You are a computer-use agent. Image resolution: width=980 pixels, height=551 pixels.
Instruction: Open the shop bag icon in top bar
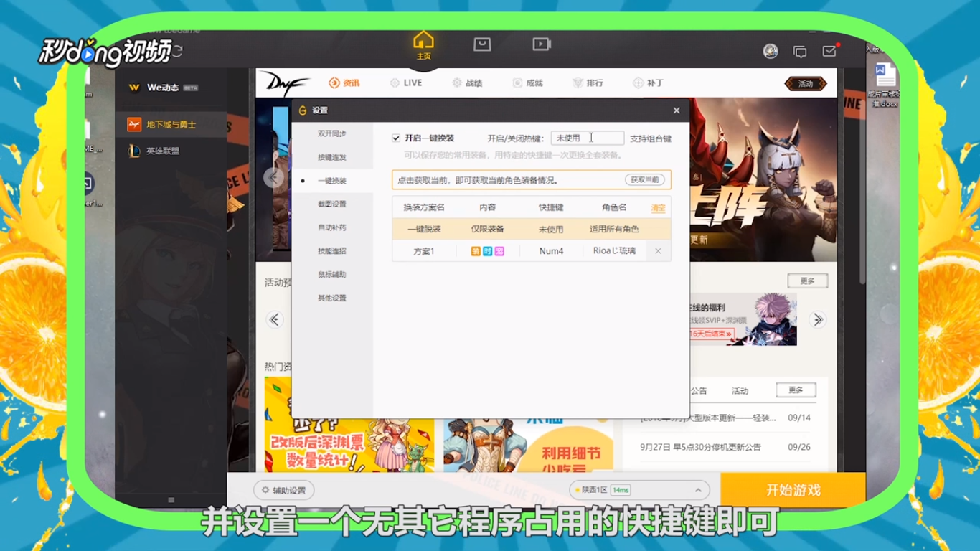[x=482, y=44]
